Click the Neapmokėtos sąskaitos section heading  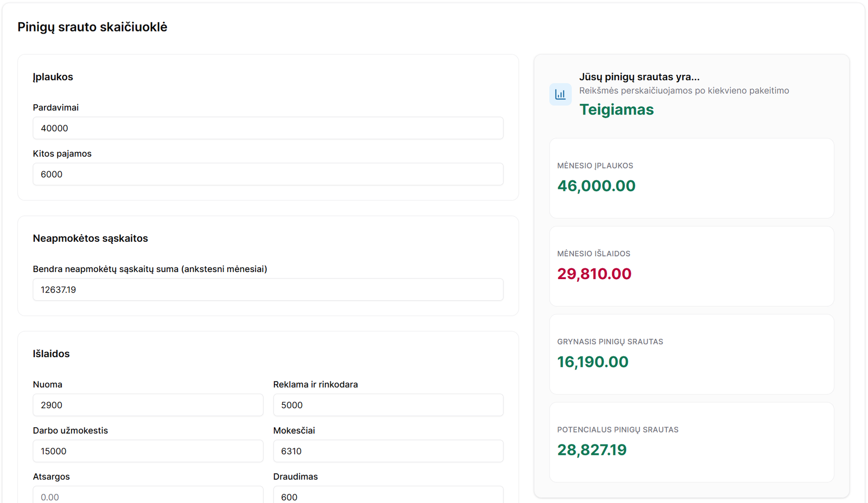click(x=90, y=238)
